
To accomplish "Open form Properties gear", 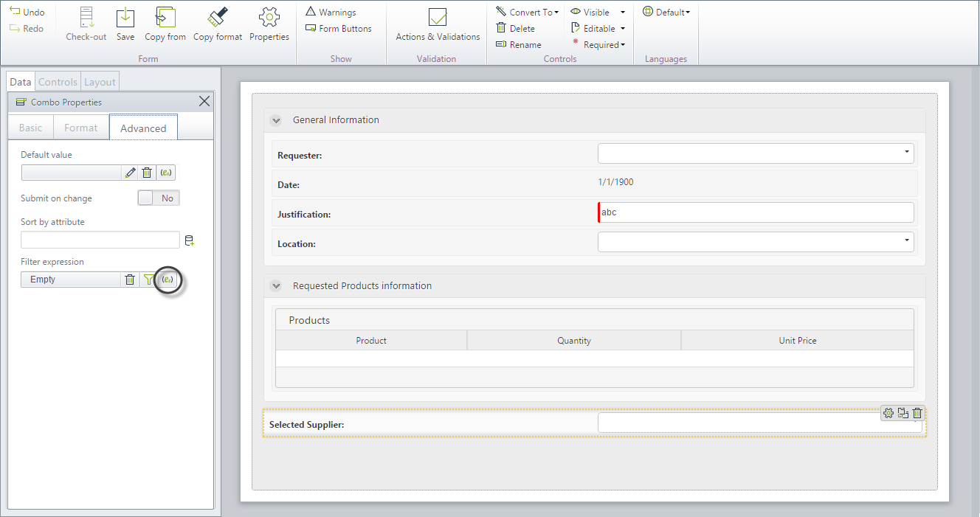I will (269, 18).
